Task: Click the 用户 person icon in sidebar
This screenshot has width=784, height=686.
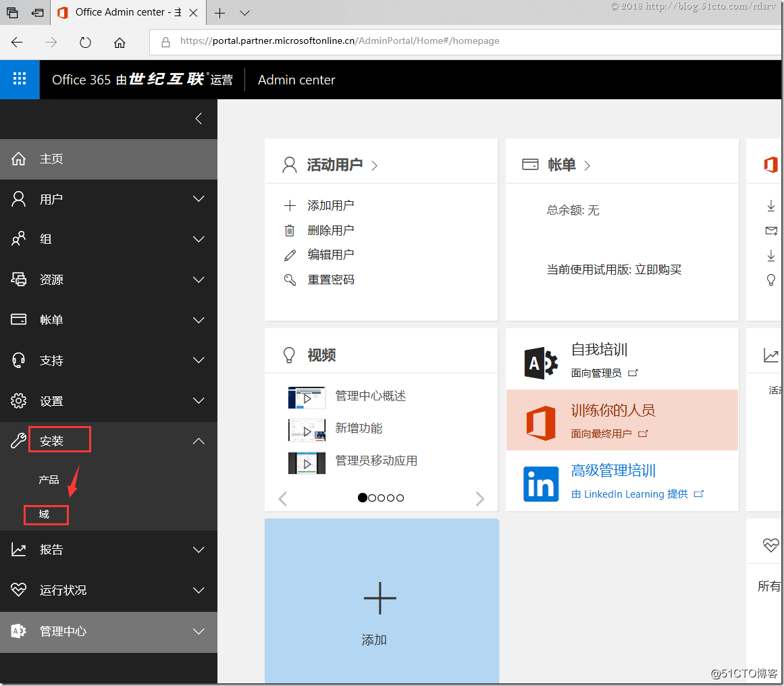Action: pyautogui.click(x=18, y=199)
